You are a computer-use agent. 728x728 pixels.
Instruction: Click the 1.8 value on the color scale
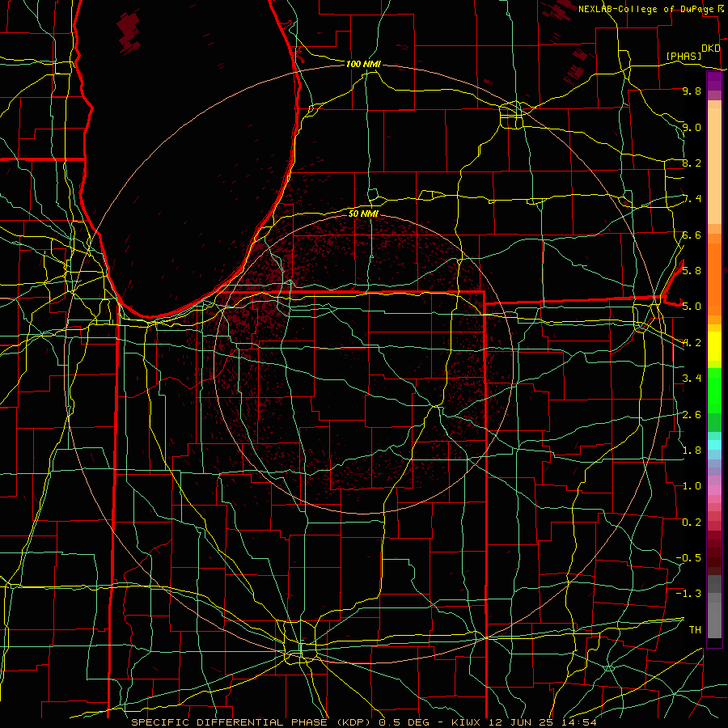692,451
